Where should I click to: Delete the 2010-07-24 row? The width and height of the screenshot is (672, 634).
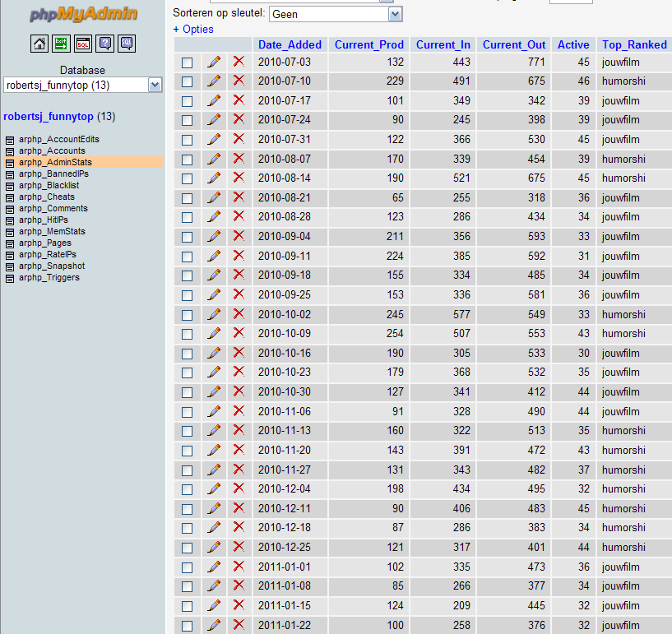239,119
